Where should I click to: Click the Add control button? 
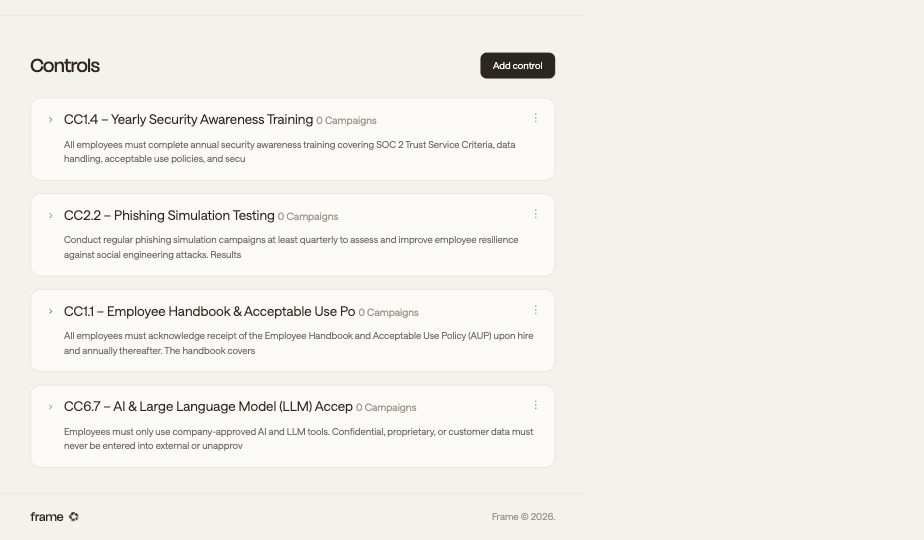(x=517, y=65)
